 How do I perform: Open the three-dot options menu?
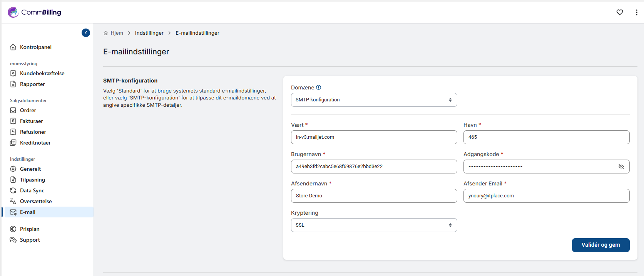[x=636, y=12]
